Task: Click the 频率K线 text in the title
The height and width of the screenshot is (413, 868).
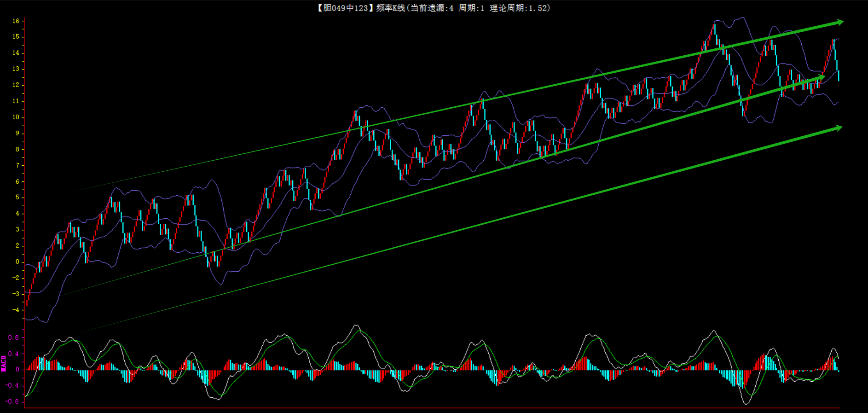Action: [390, 8]
